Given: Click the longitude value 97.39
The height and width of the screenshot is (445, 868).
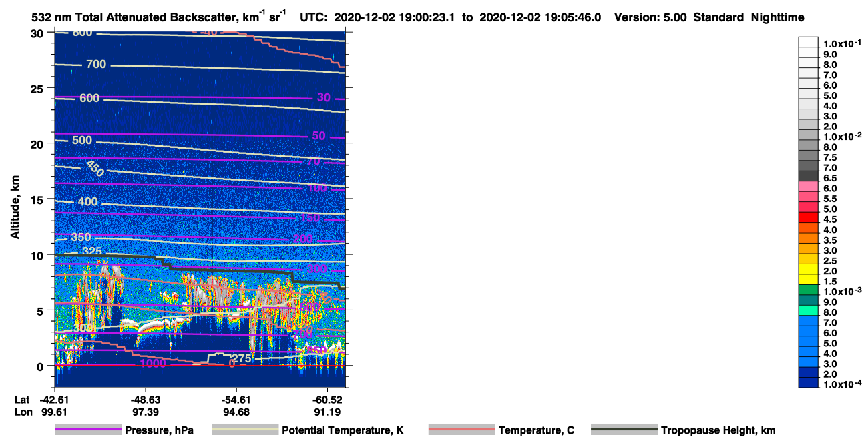Looking at the screenshot, I should point(145,411).
